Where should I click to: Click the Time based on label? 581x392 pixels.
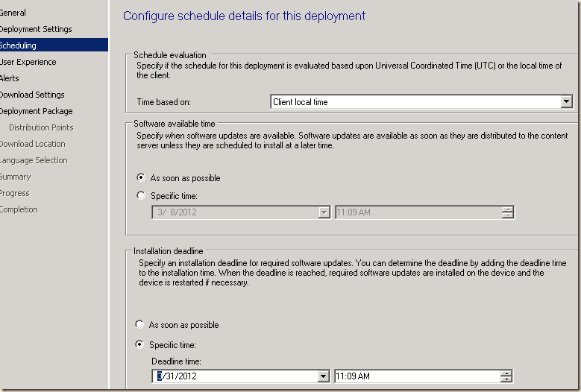(x=164, y=102)
